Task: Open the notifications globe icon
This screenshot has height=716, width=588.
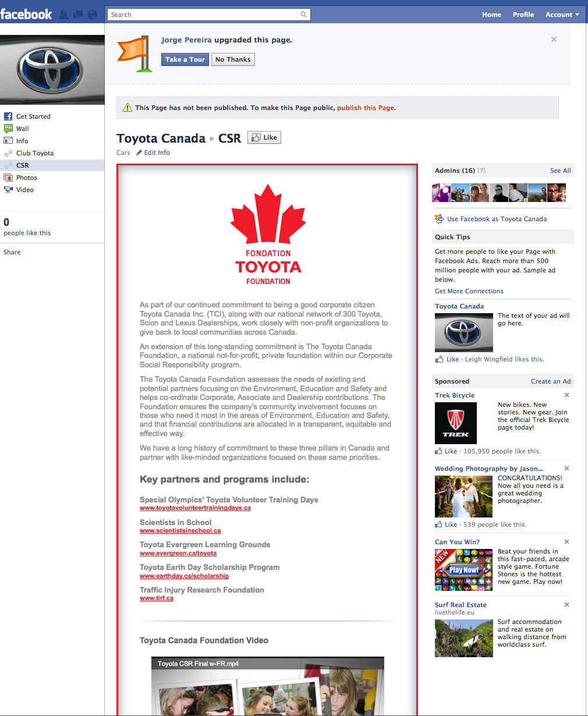Action: [92, 15]
